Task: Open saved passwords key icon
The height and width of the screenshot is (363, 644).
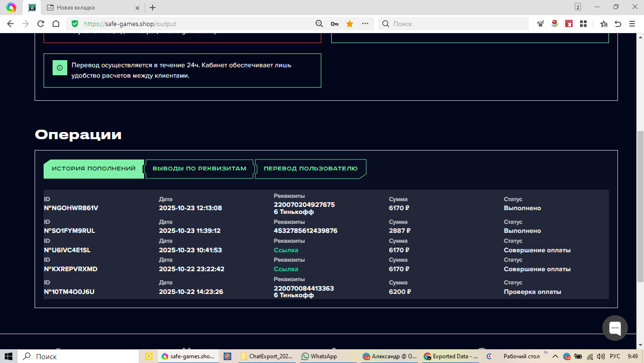Action: click(335, 24)
